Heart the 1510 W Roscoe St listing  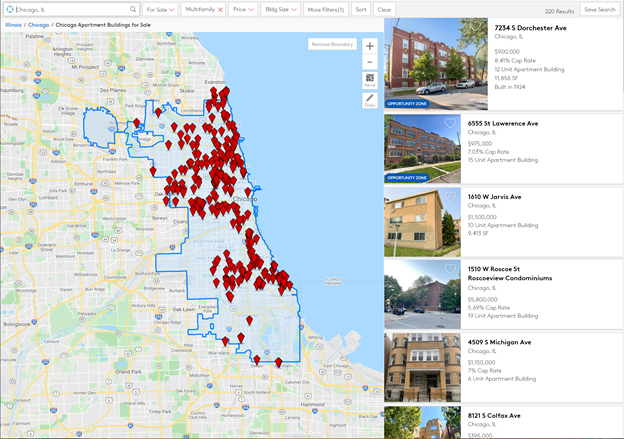pyautogui.click(x=450, y=269)
